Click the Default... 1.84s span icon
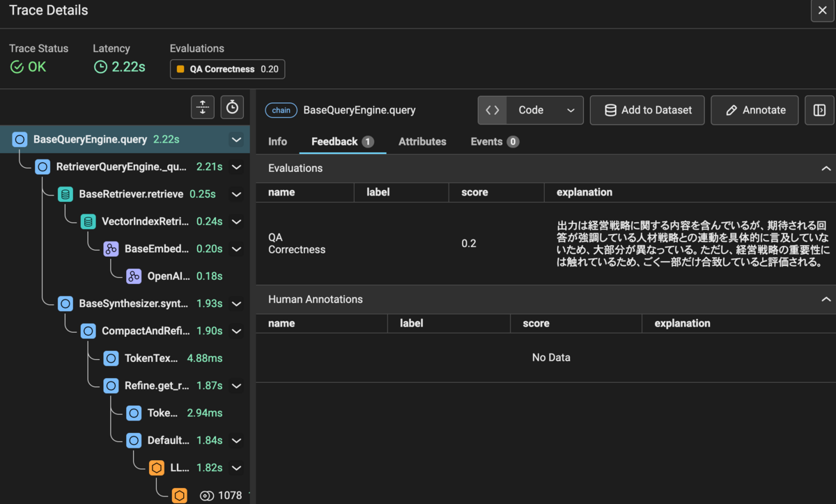 [134, 441]
